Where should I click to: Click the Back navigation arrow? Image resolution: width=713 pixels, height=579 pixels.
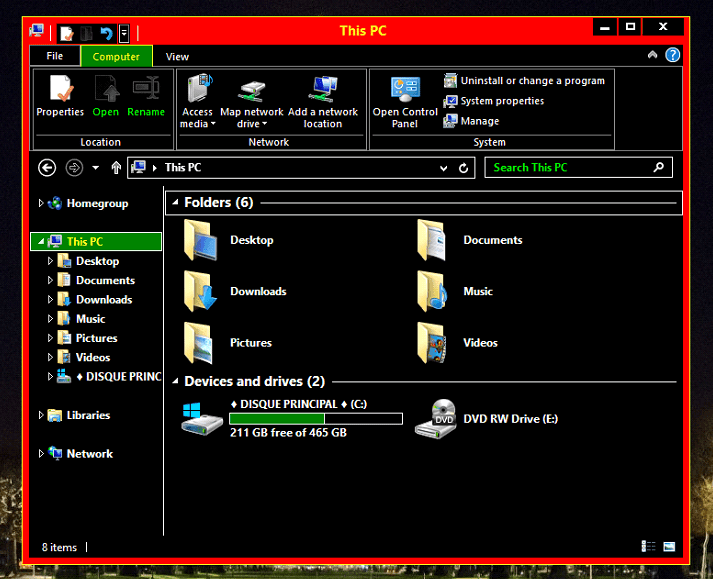pyautogui.click(x=47, y=168)
